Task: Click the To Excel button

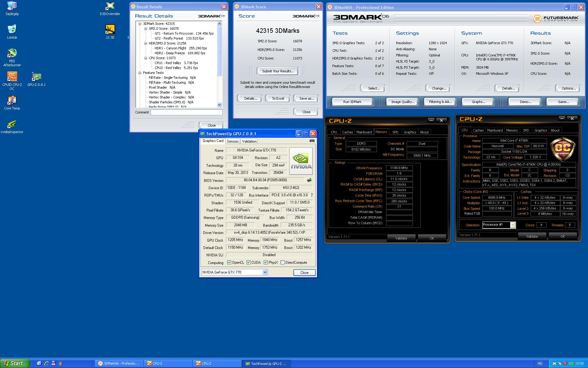Action: (278, 98)
